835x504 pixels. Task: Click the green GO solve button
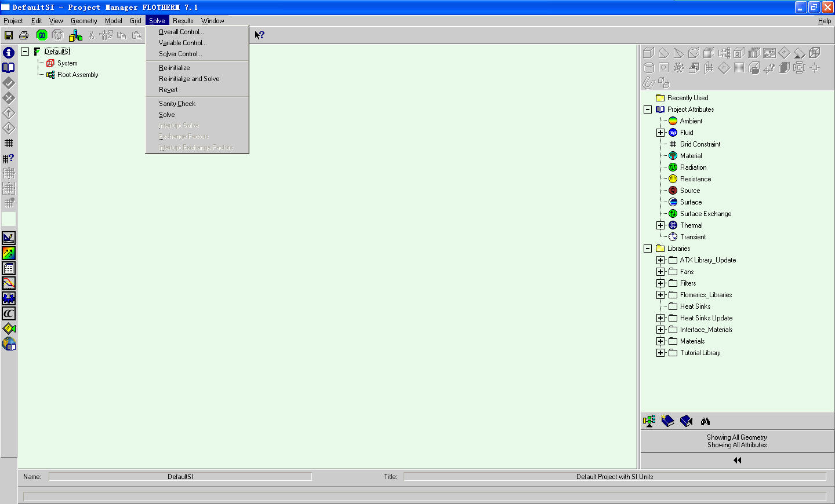tap(42, 35)
